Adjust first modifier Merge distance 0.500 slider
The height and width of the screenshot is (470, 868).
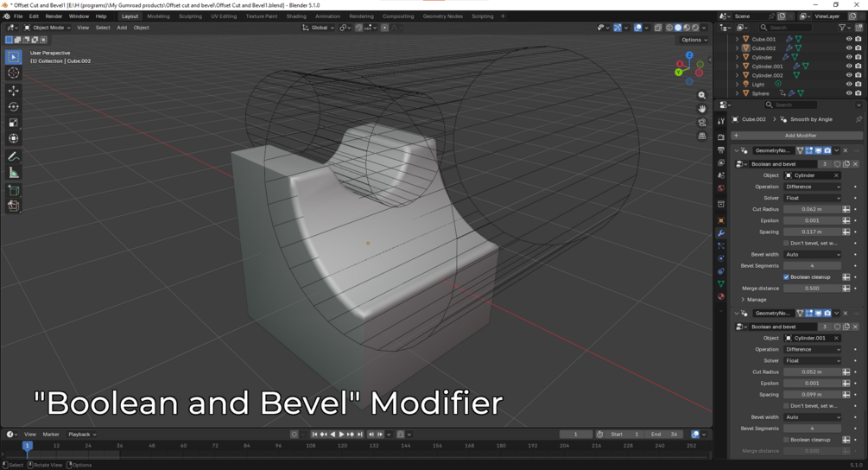tap(812, 289)
